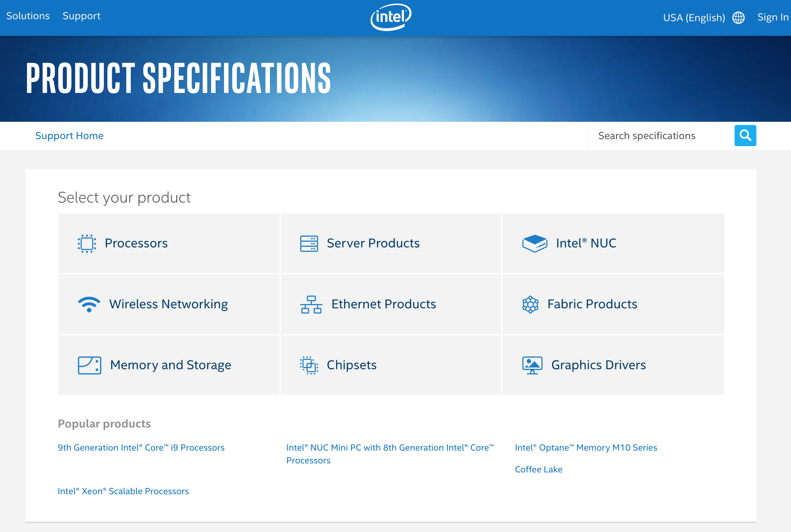This screenshot has width=791, height=532.
Task: Open Intel Xeon Scalable Processors page
Action: pyautogui.click(x=123, y=491)
